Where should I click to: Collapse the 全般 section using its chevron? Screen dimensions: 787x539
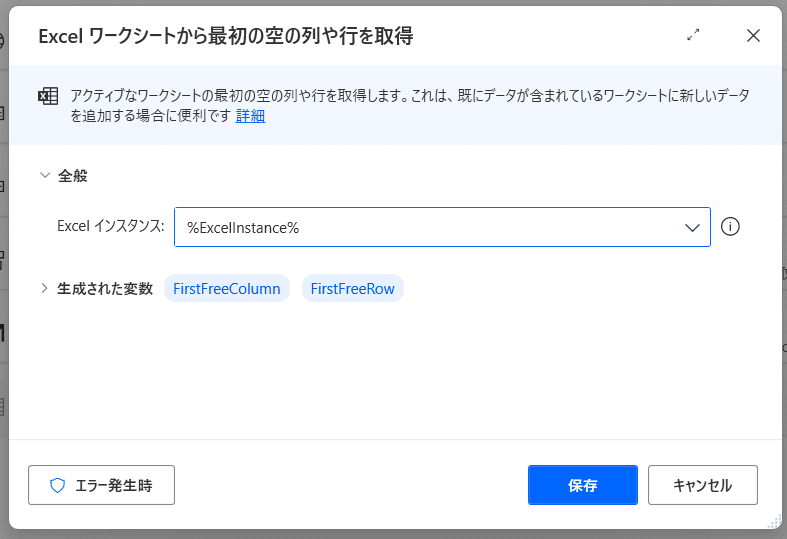[45, 175]
